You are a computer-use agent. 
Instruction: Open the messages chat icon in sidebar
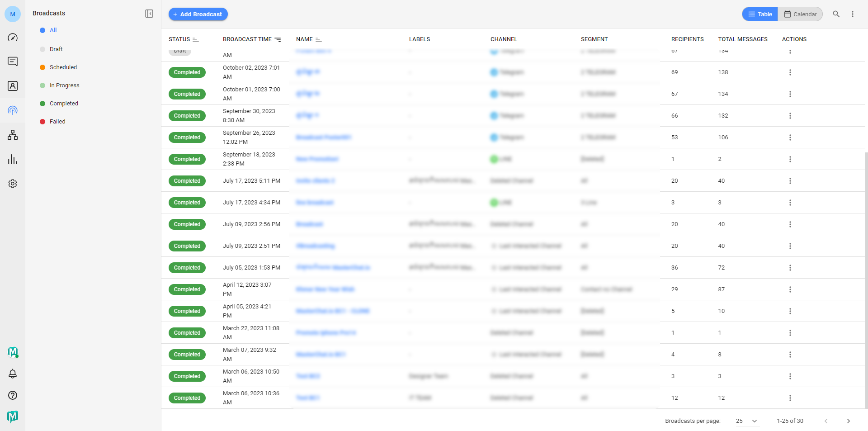pyautogui.click(x=13, y=62)
